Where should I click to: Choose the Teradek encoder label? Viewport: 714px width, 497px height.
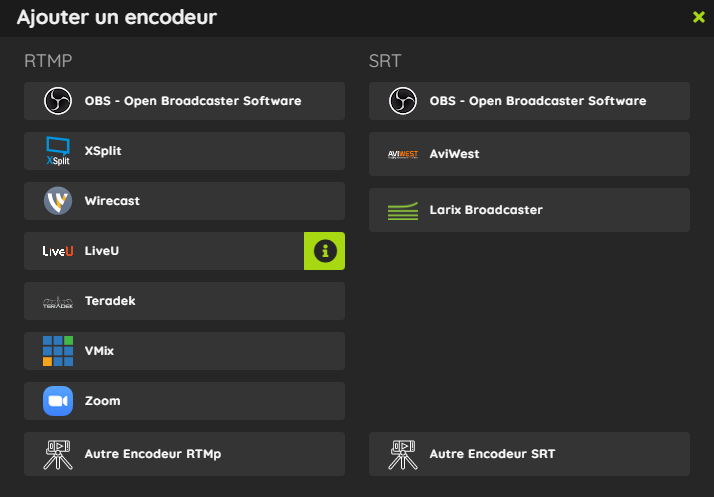[x=110, y=301]
